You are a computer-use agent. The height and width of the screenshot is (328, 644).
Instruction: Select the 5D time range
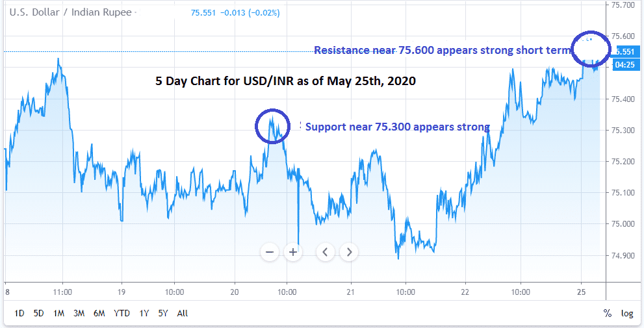pos(39,313)
